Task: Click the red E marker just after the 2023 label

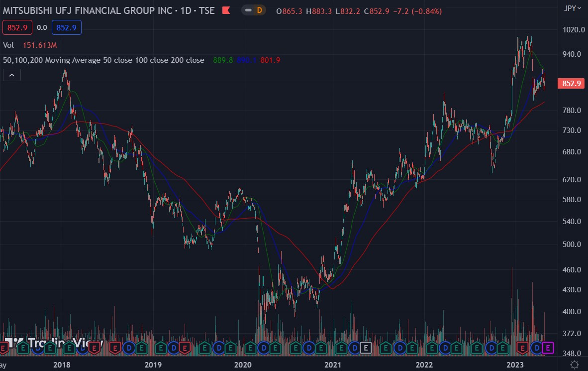Action: (522, 348)
